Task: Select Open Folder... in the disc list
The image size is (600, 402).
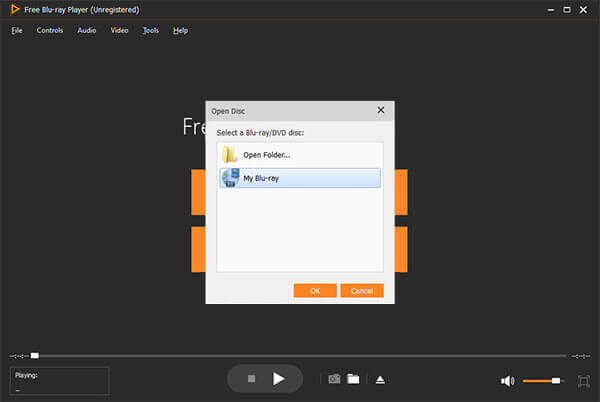Action: [300, 155]
